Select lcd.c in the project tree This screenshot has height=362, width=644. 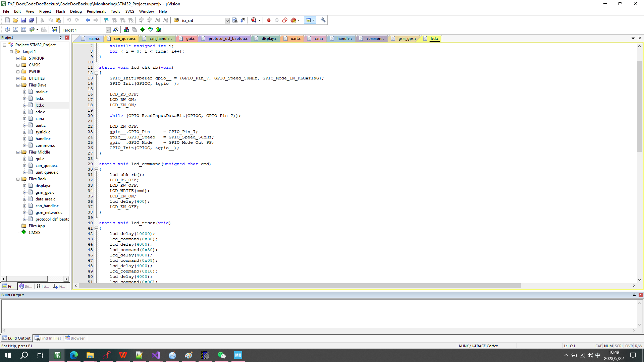(40, 105)
